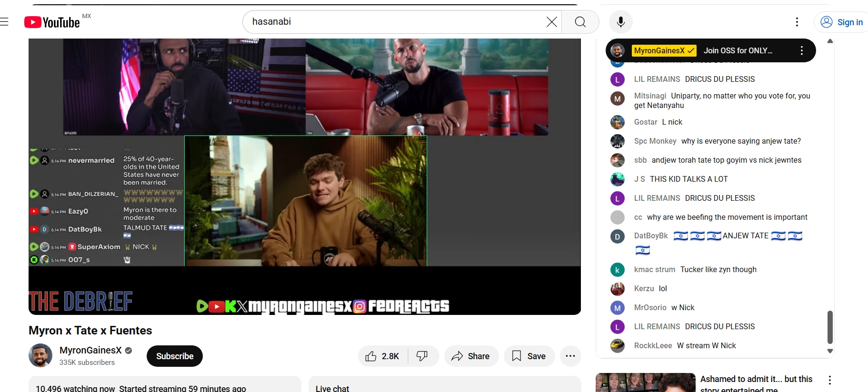Open the 'Ashamed to admit it' video thumbnail
This screenshot has height=392, width=868.
click(646, 382)
